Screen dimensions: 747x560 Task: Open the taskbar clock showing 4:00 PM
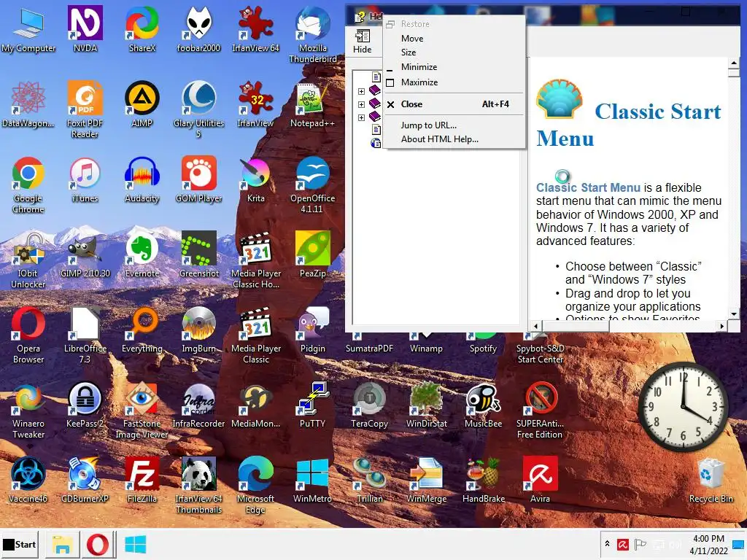point(708,544)
